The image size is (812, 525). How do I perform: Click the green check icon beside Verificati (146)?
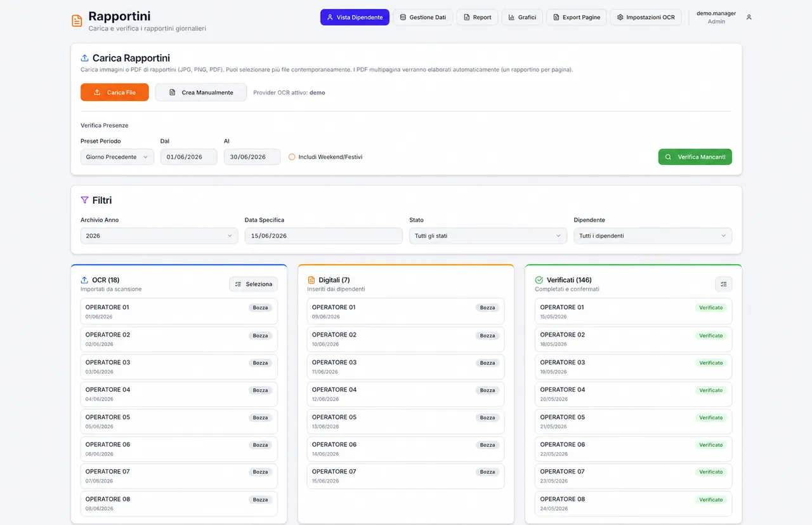tap(539, 280)
